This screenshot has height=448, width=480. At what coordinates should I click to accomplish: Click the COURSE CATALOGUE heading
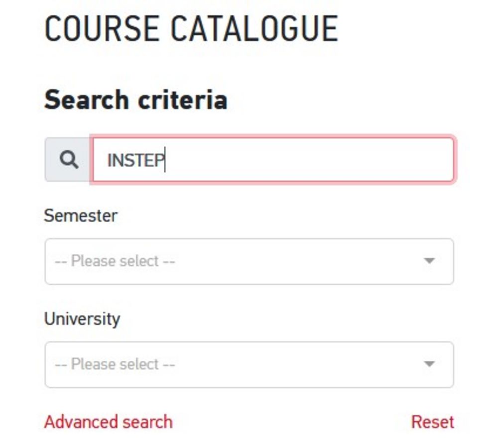[x=191, y=29]
